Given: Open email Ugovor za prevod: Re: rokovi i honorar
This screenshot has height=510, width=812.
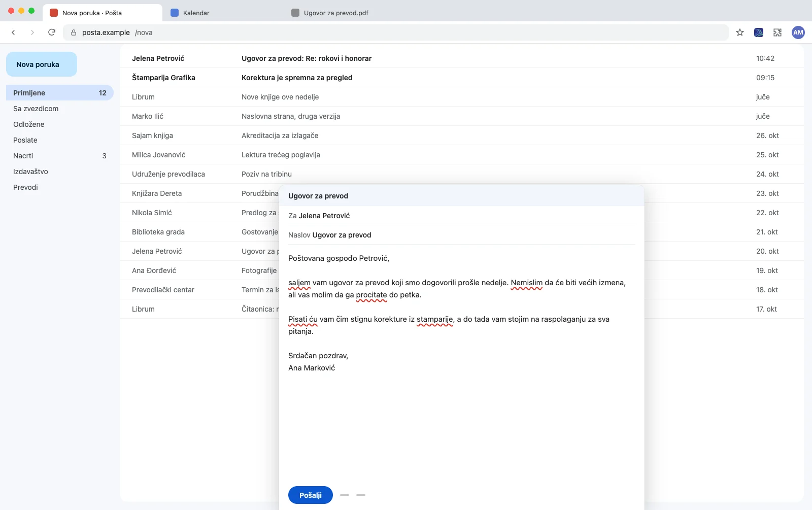Looking at the screenshot, I should pos(462,58).
